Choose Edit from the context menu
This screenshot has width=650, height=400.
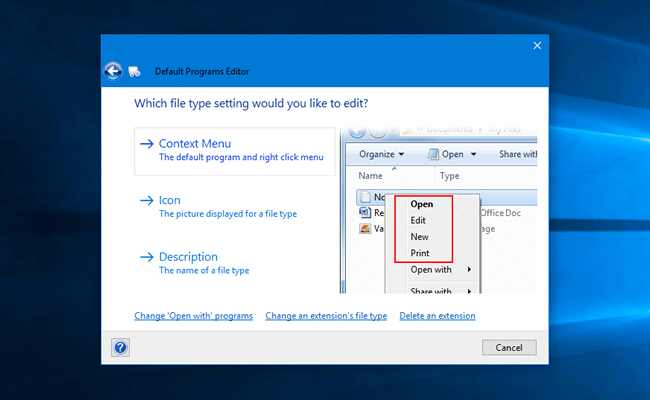(419, 221)
